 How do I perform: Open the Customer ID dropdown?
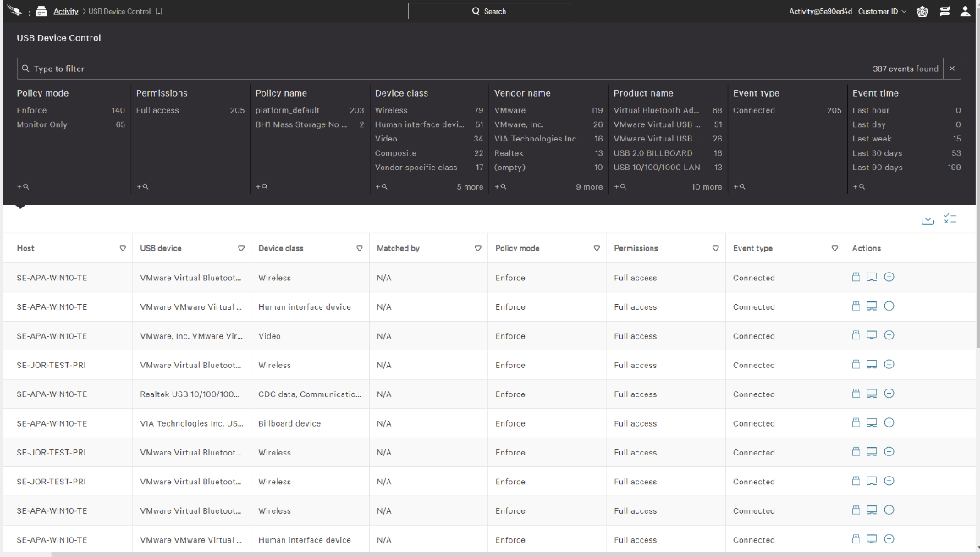[881, 12]
